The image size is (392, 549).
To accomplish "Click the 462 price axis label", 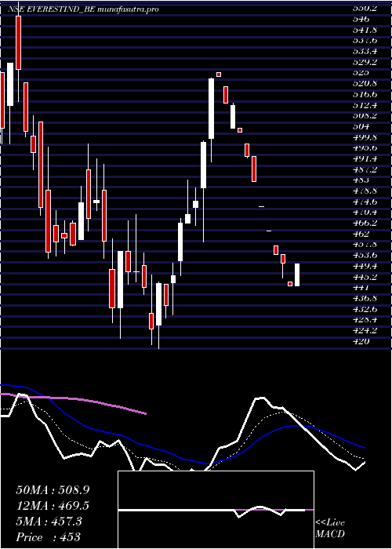I will point(361,234).
